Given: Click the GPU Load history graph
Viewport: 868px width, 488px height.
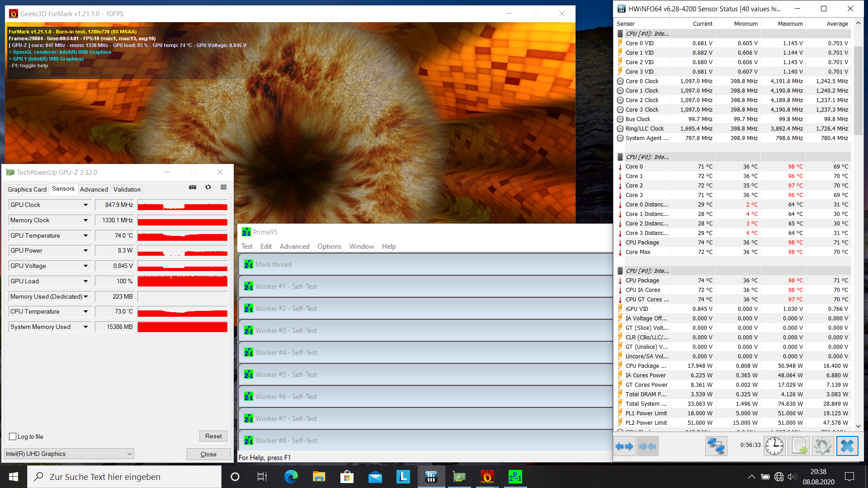Looking at the screenshot, I should pos(183,282).
